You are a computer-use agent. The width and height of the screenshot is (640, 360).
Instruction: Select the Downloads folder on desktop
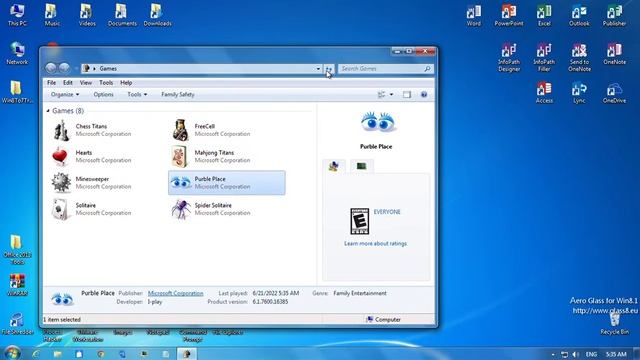158,16
